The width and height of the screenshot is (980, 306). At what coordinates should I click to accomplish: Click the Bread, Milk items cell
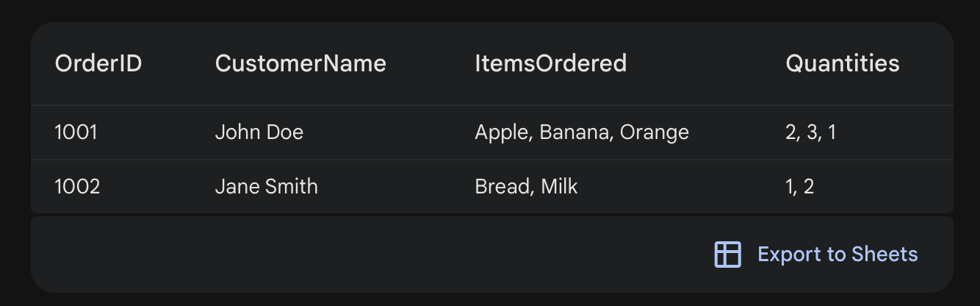[526, 187]
